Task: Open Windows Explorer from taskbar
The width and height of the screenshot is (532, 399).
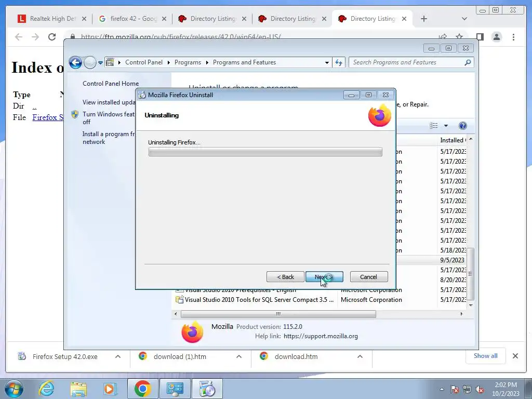Action: point(78,389)
